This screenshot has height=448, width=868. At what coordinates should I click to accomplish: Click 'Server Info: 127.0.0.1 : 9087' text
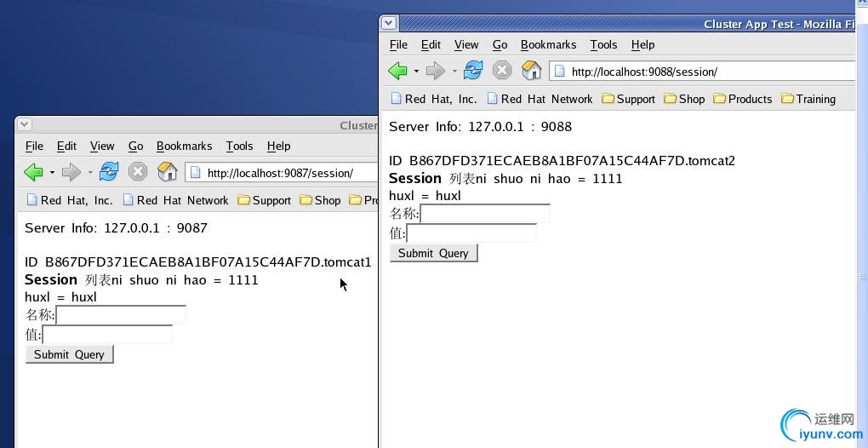click(x=116, y=227)
